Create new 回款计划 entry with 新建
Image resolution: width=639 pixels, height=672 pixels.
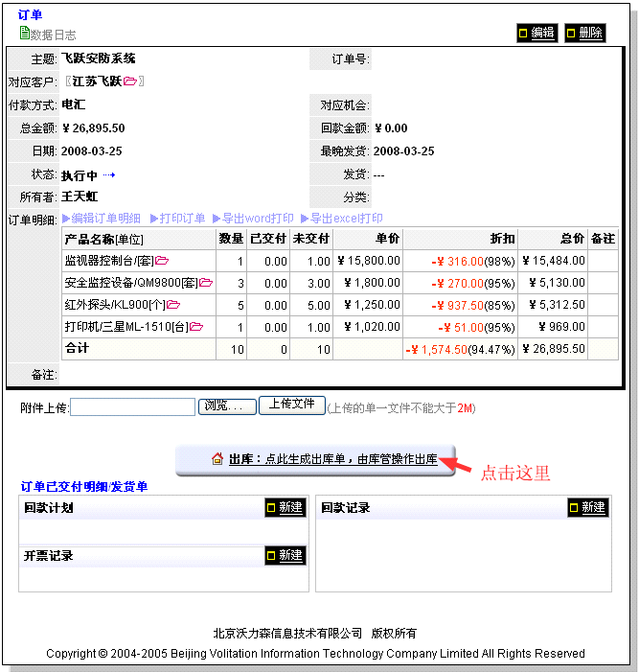tap(285, 508)
